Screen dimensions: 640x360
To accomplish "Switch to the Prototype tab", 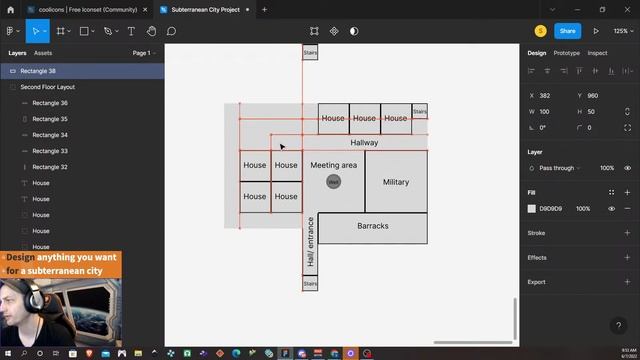I will point(567,53).
